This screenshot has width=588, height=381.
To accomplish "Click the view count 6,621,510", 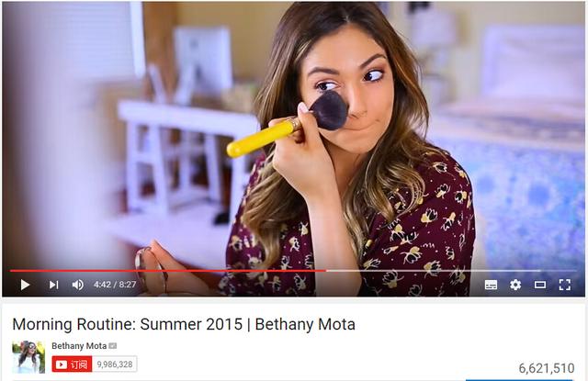I will point(547,368).
